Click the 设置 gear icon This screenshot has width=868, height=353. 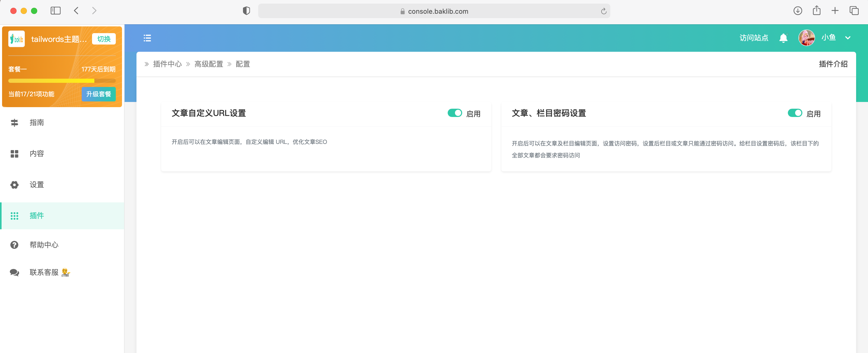pos(14,185)
